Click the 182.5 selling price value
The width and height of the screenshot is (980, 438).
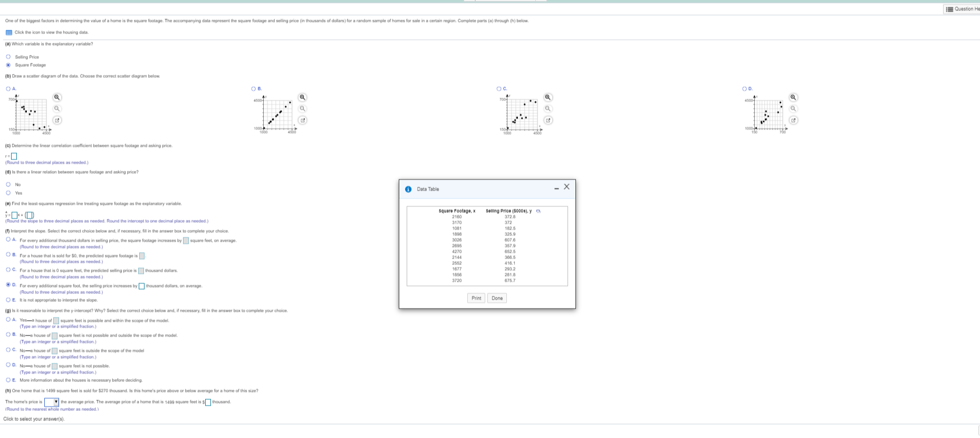pyautogui.click(x=510, y=229)
